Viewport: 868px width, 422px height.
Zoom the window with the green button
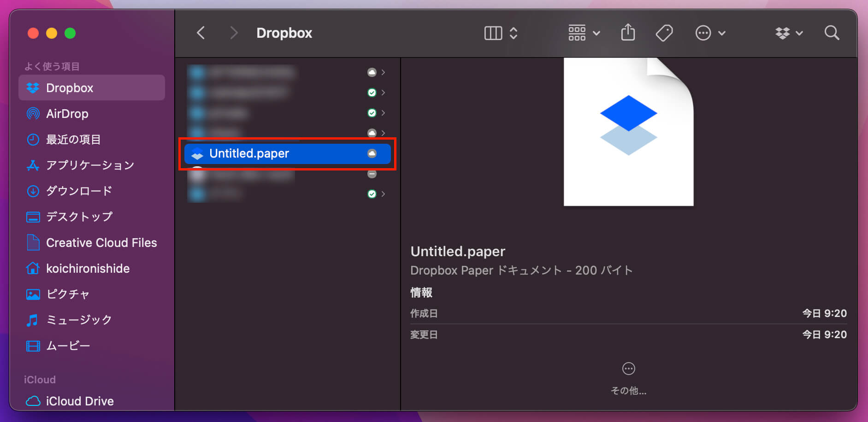[x=70, y=33]
